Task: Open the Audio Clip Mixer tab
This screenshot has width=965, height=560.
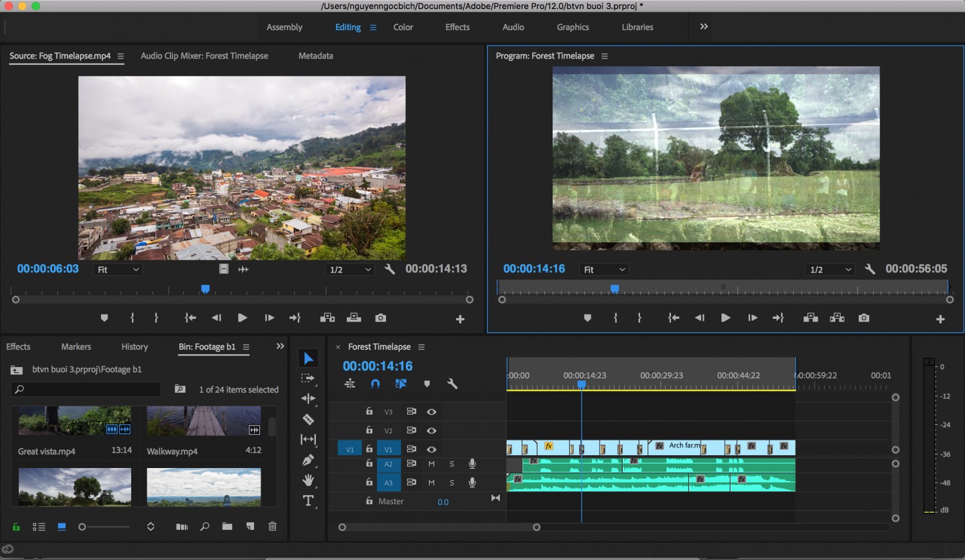Action: (x=205, y=56)
